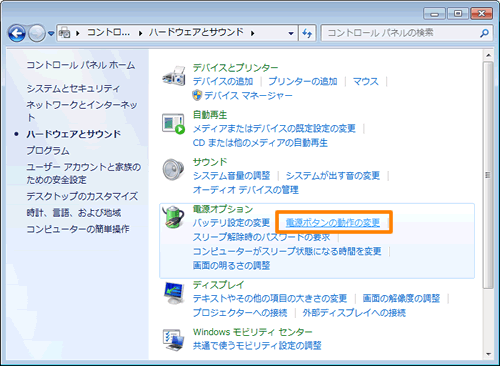Open コンピューターの簡単操作 in sidebar

click(x=78, y=229)
